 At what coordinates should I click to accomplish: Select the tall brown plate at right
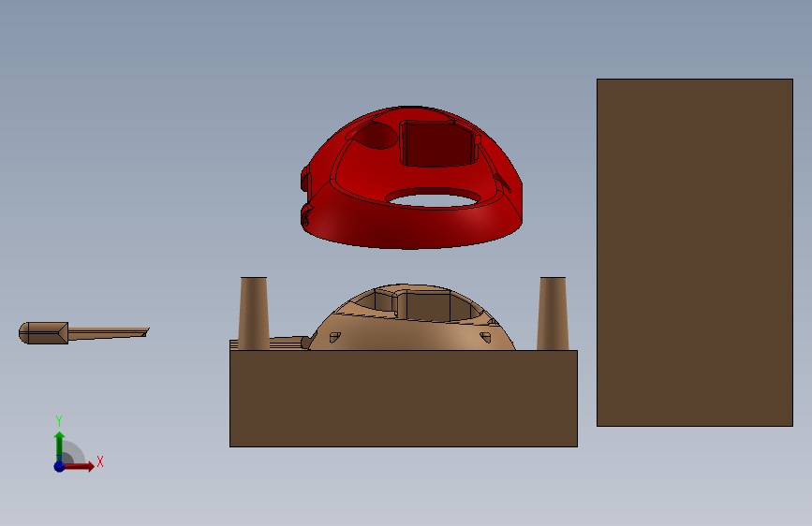click(694, 253)
